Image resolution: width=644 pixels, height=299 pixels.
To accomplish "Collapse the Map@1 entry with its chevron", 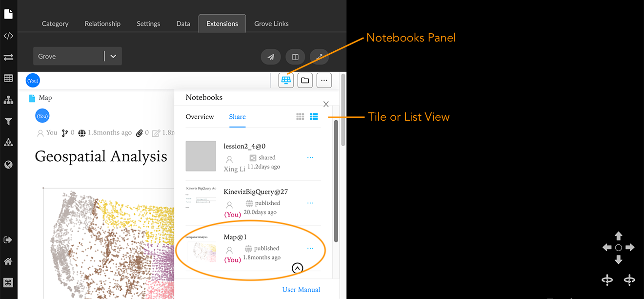I will pyautogui.click(x=297, y=268).
